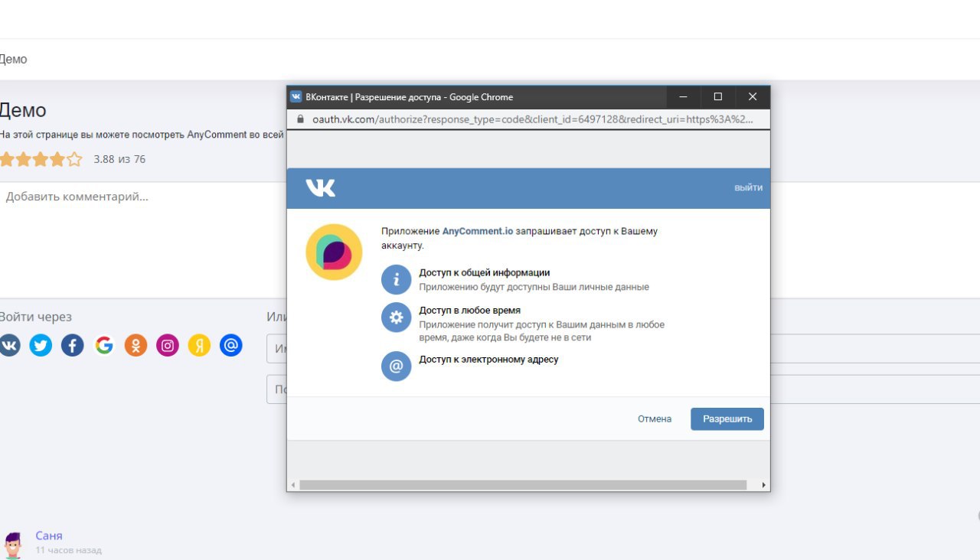The height and width of the screenshot is (560, 980).
Task: Sign in with the Yandex icon
Action: (199, 346)
